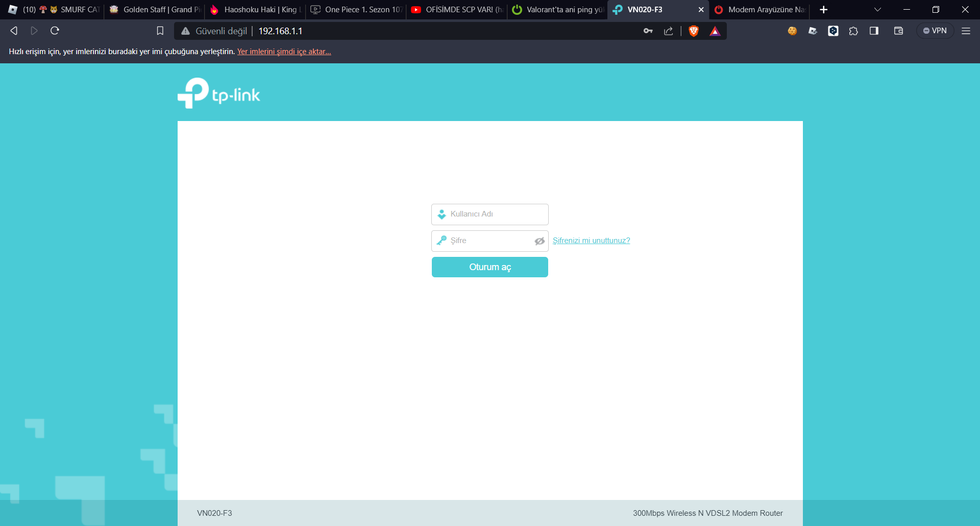Open the Şifrenizi mi unuttunuz? link
The image size is (980, 526).
pyautogui.click(x=591, y=241)
